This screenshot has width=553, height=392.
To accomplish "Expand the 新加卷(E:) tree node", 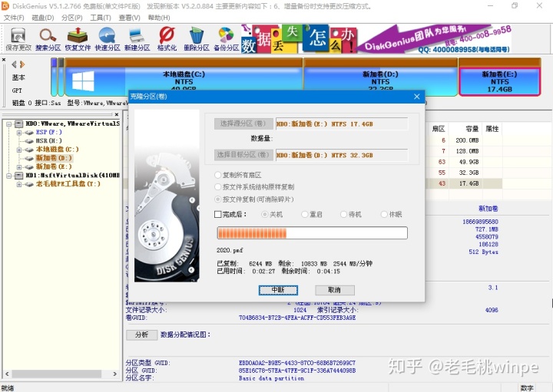I will 19,167.
